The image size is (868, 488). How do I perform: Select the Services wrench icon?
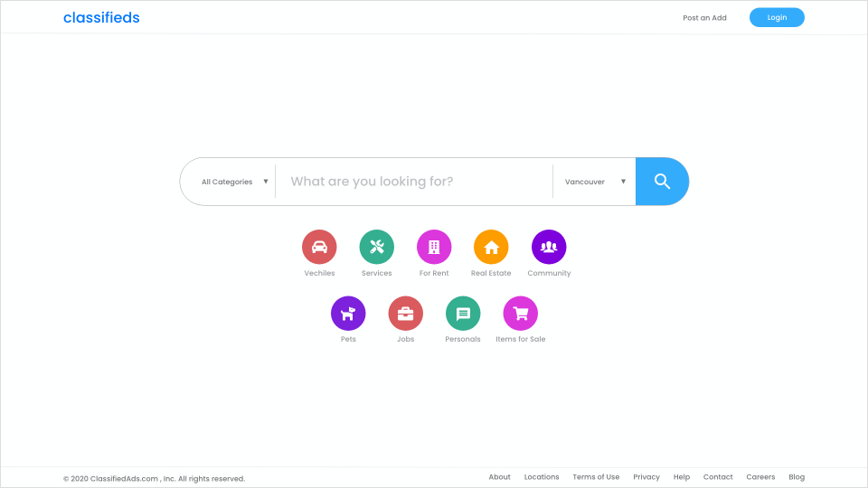point(376,247)
